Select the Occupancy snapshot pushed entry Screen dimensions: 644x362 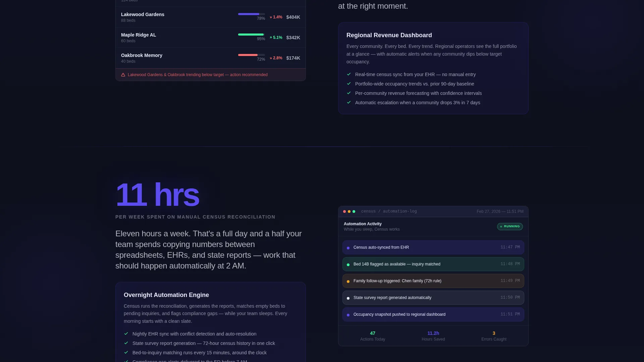[433, 314]
